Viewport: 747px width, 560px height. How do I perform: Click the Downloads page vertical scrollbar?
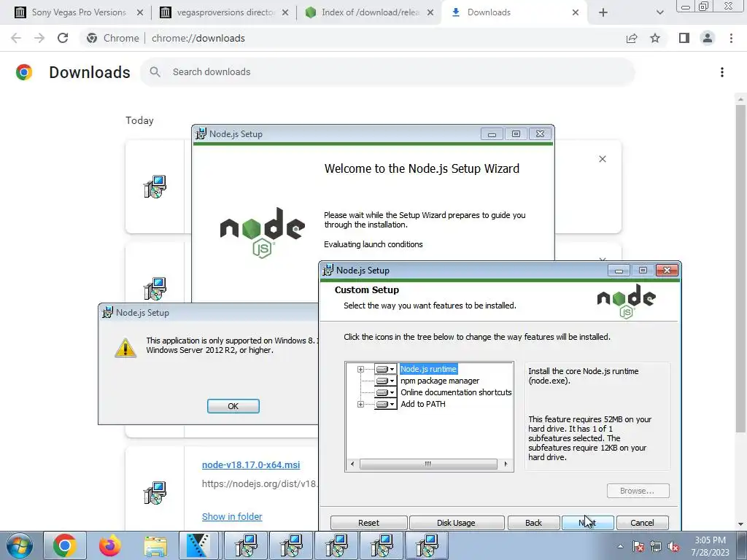click(x=740, y=269)
